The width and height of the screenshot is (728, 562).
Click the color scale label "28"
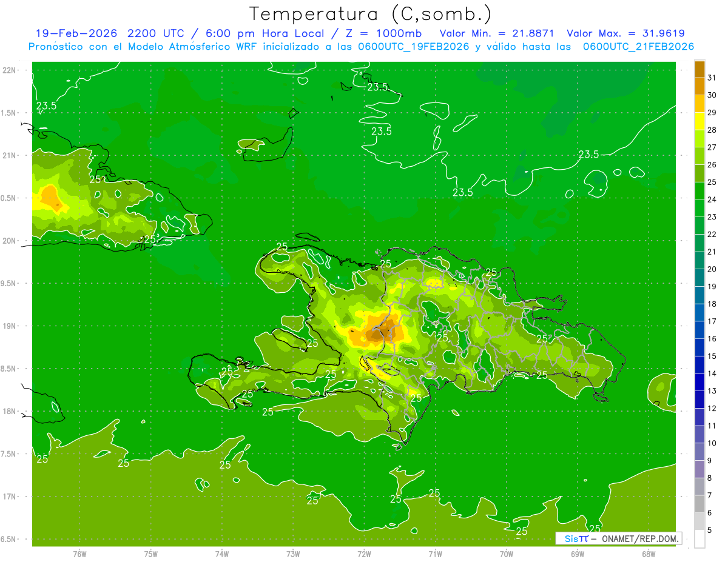pyautogui.click(x=712, y=130)
